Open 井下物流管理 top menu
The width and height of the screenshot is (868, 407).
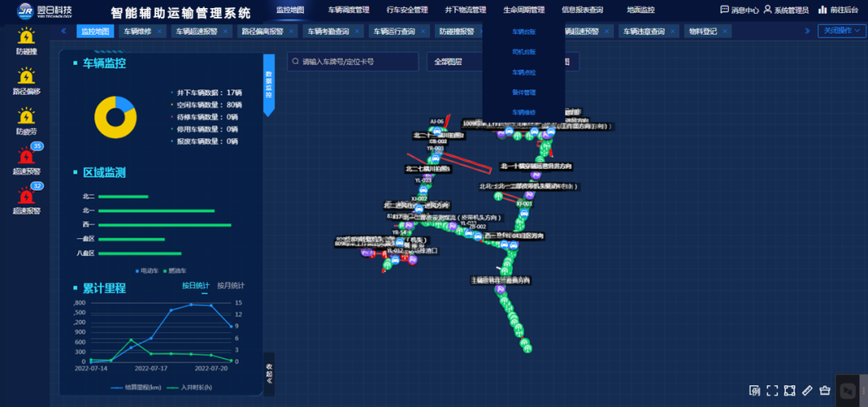[x=465, y=10]
